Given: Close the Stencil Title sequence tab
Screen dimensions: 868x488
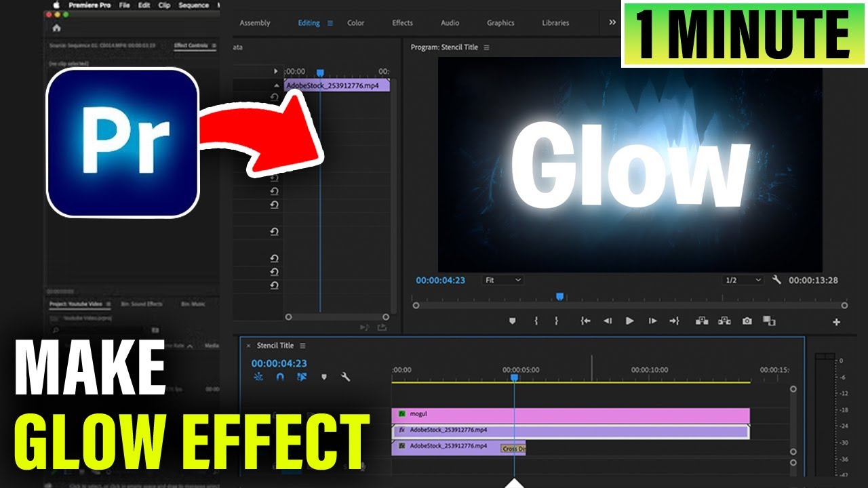Looking at the screenshot, I should pos(248,346).
